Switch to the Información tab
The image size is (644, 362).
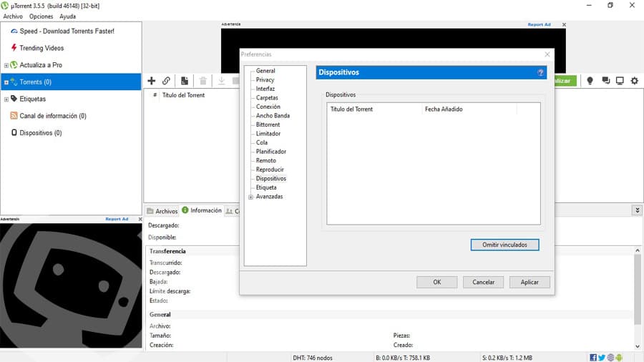click(x=202, y=210)
